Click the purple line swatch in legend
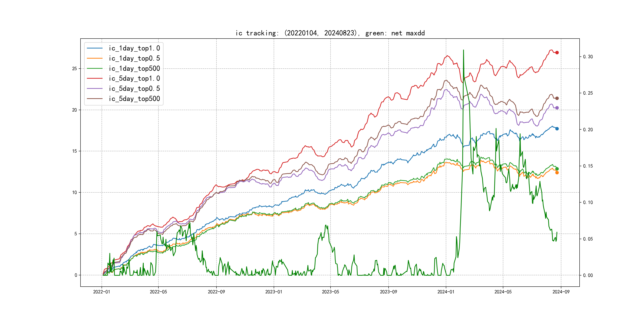Viewport: 644px width, 322px height. (94, 88)
